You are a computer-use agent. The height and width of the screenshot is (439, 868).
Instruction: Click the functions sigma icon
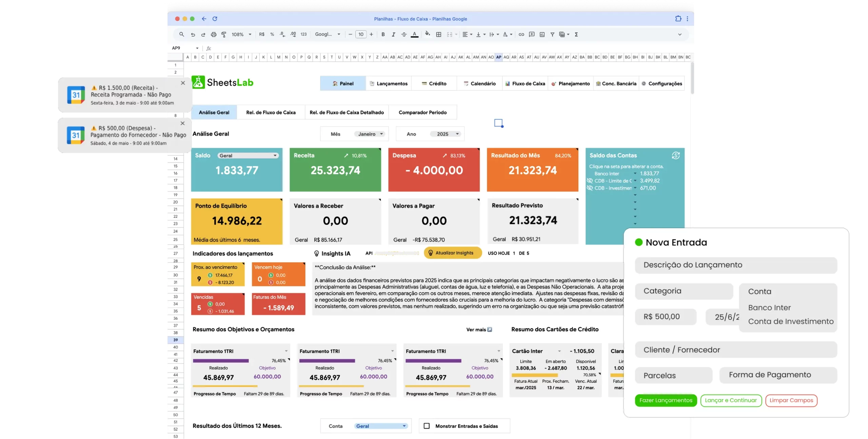click(x=576, y=34)
